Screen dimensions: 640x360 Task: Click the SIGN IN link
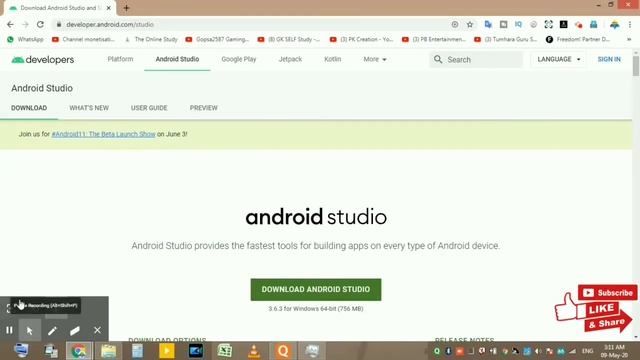(609, 60)
